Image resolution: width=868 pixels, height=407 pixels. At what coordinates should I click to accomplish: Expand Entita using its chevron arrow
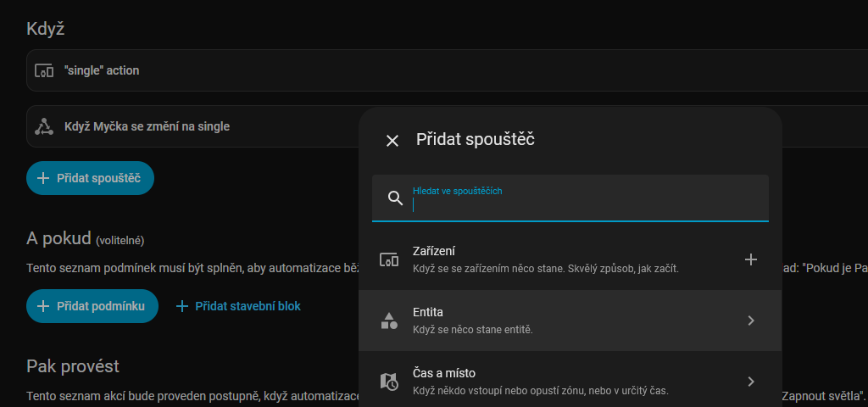750,321
